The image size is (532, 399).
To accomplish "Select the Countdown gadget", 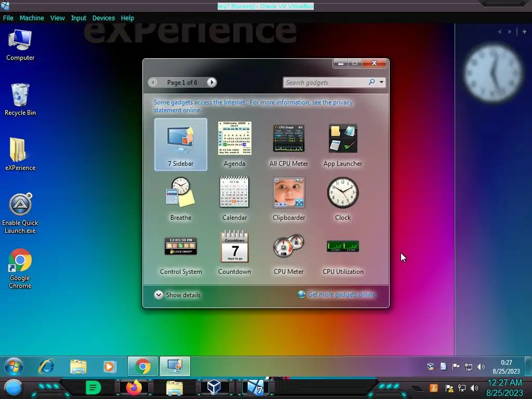I will coord(234,253).
